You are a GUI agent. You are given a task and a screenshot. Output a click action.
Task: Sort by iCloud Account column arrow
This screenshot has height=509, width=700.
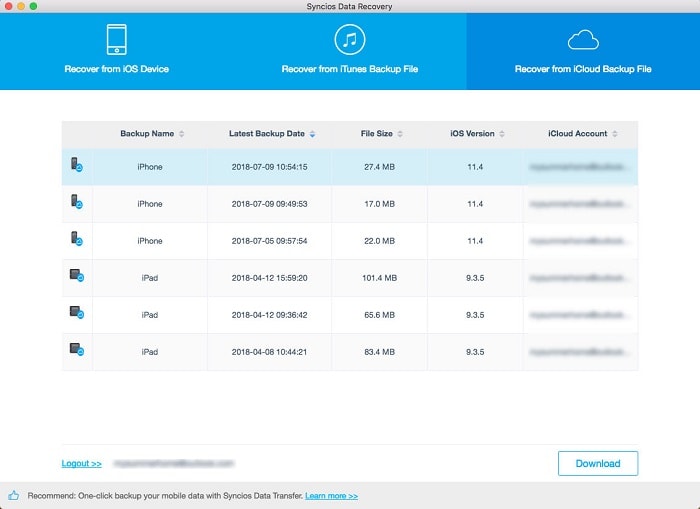(615, 134)
